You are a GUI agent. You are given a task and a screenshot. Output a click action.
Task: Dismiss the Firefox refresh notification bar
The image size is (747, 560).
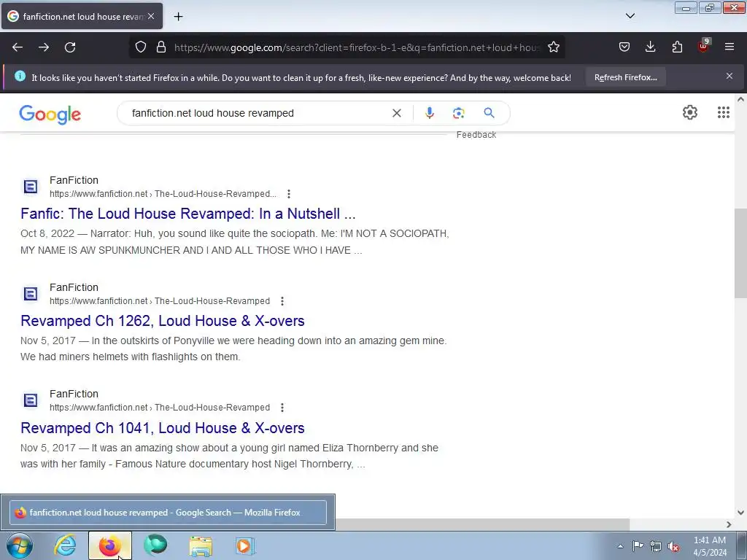tap(729, 76)
